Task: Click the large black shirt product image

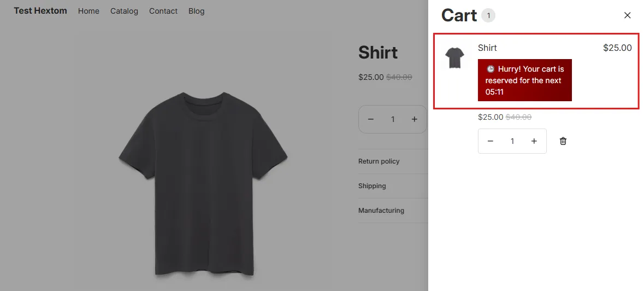Action: tap(203, 184)
